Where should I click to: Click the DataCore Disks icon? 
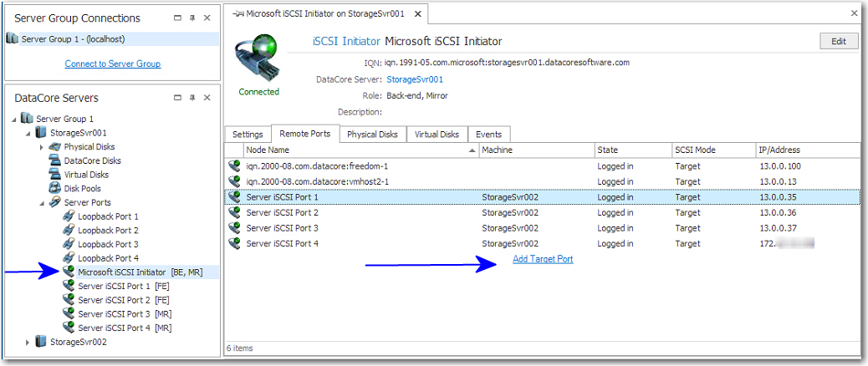tap(55, 160)
